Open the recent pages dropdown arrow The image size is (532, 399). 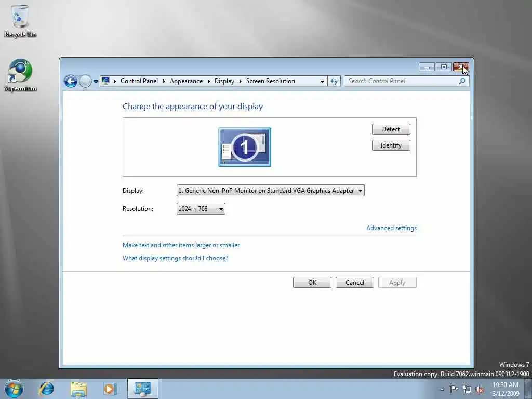[x=96, y=82]
